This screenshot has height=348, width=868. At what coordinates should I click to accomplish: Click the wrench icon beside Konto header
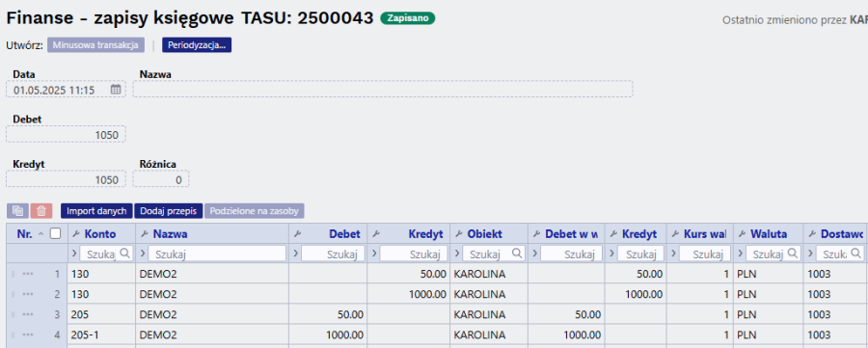(76, 234)
